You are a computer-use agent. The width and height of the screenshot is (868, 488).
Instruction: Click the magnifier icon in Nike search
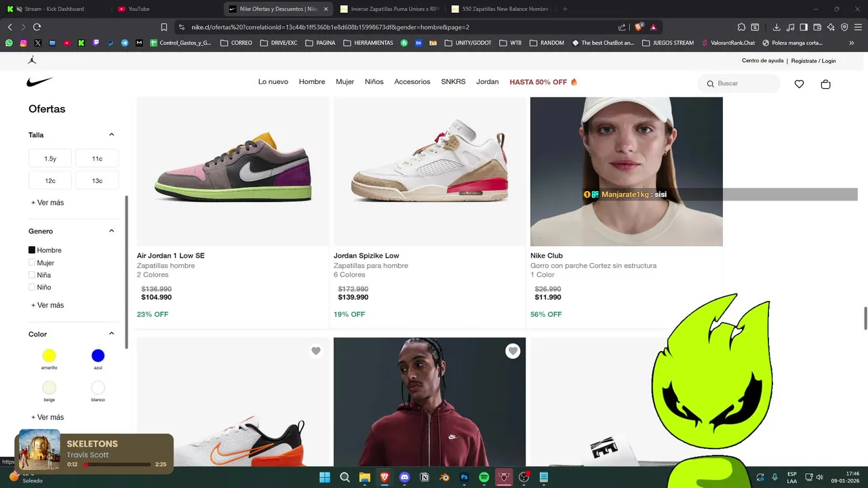pyautogui.click(x=711, y=84)
